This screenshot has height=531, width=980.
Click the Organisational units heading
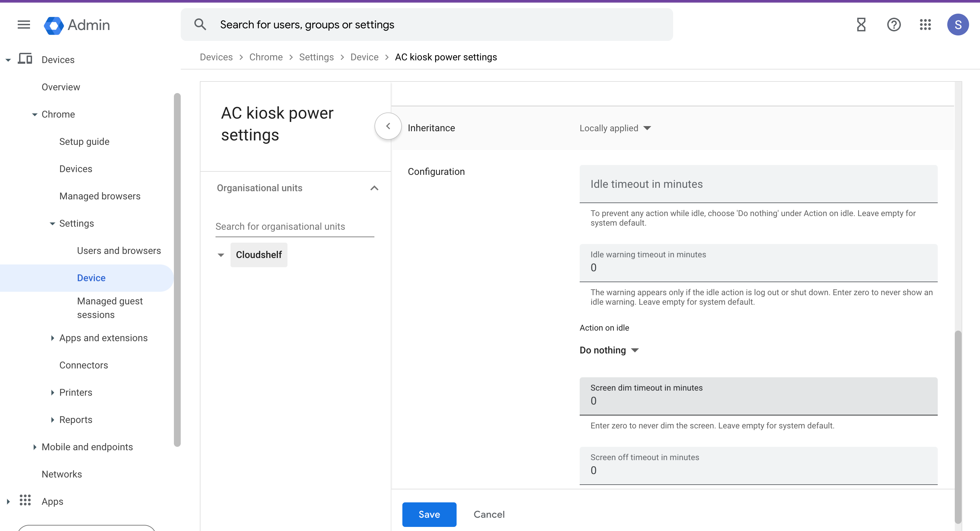(x=259, y=188)
